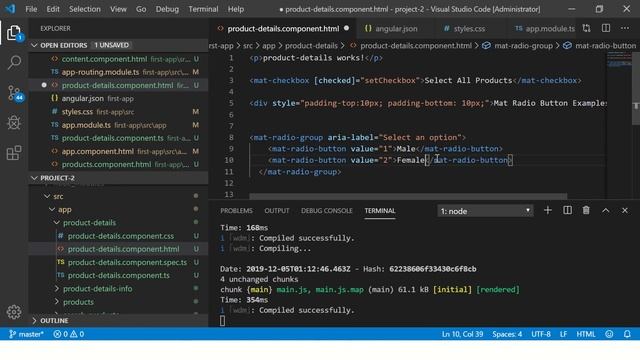The height and width of the screenshot is (360, 640).
Task: Click Ln 10, Col 39 in status bar
Action: click(x=462, y=334)
